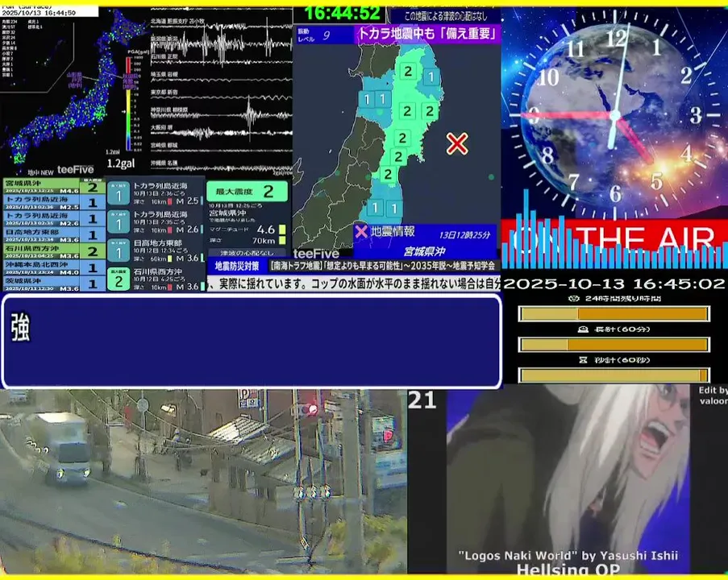This screenshot has width=728, height=580.
Task: Select the blue 日高地方東部 M3.6 row
Action: tap(54, 235)
